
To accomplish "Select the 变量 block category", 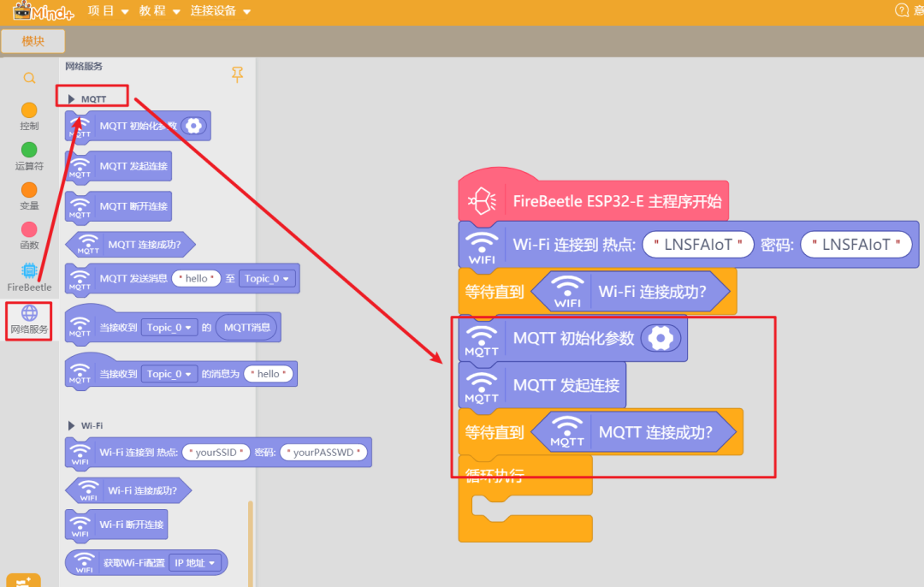I will (x=29, y=196).
